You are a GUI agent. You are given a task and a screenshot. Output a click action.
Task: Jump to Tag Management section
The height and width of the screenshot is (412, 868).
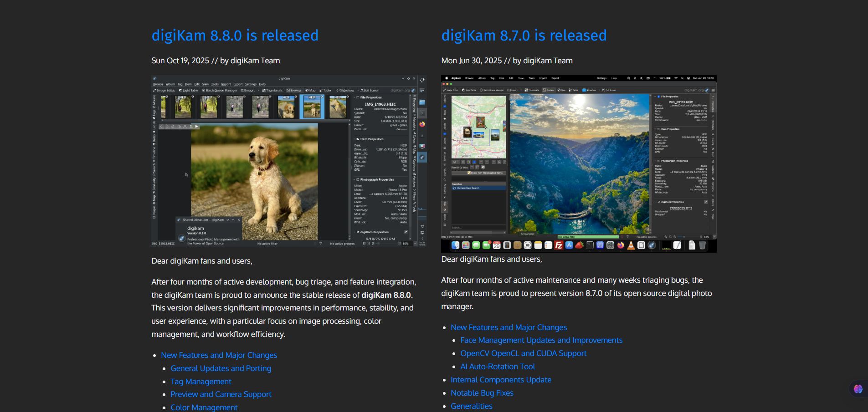pyautogui.click(x=201, y=381)
